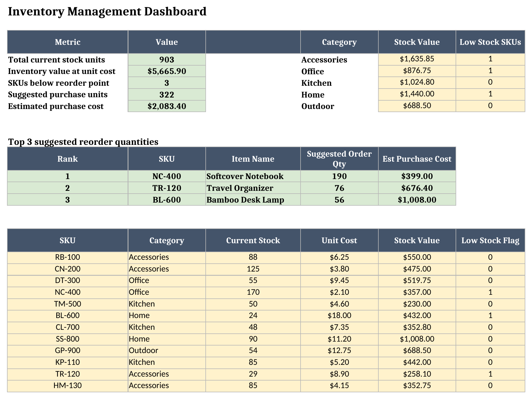
Task: Click the Current Stock column header
Action: [253, 240]
